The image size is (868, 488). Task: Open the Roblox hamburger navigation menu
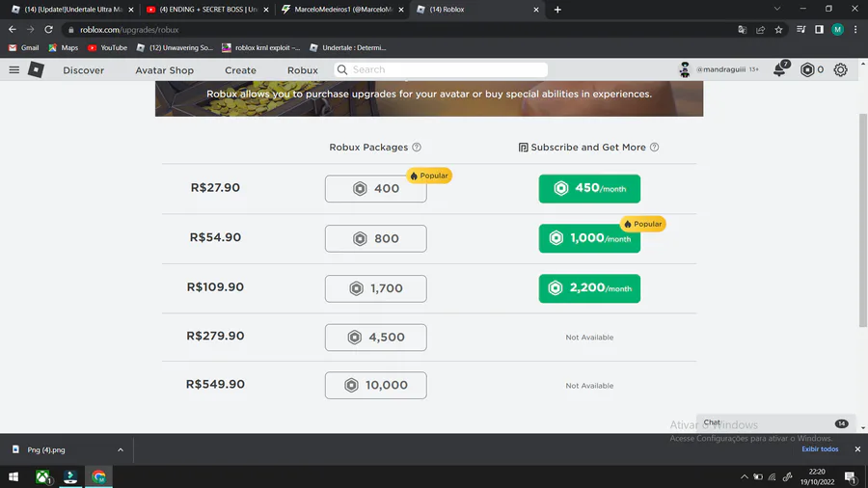[14, 69]
